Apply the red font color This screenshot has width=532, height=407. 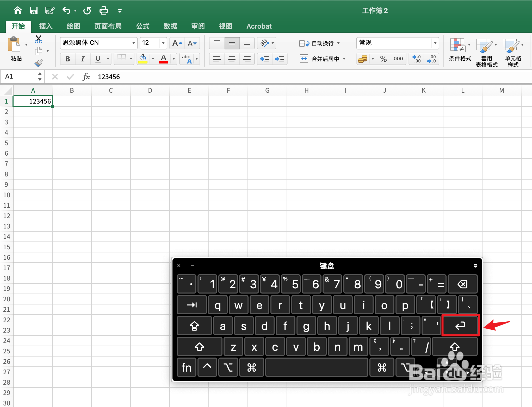(164, 59)
